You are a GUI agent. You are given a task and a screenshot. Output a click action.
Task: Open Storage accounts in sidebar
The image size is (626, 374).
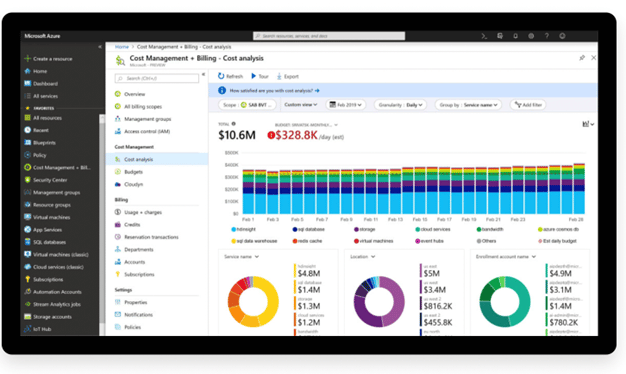(48, 317)
